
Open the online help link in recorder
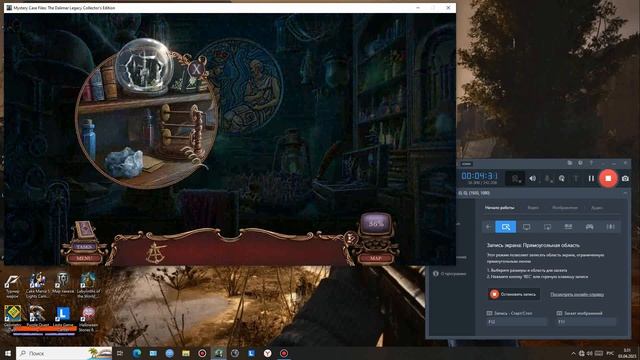coord(577,294)
